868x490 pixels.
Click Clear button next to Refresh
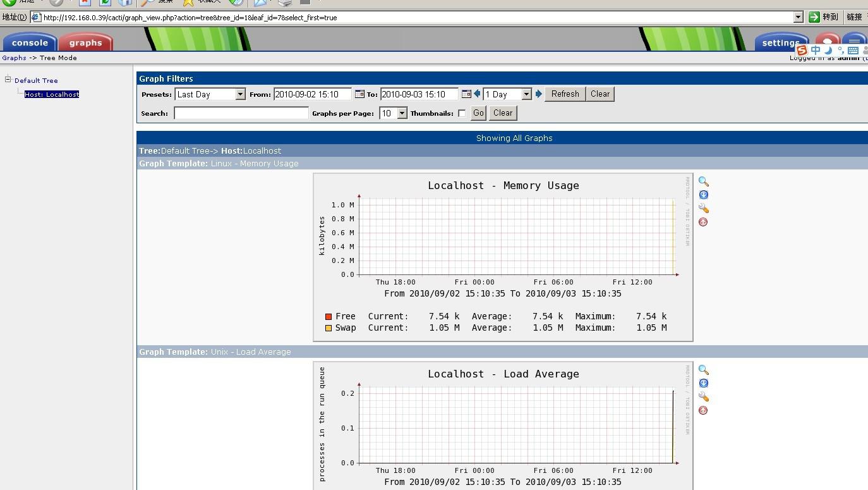pos(600,94)
